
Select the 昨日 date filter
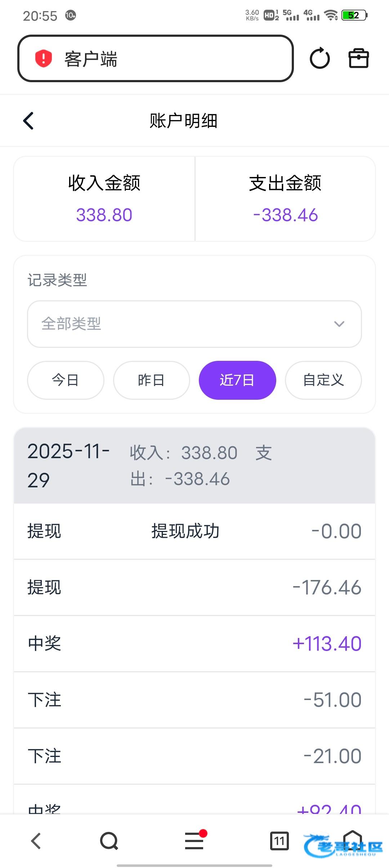click(151, 380)
